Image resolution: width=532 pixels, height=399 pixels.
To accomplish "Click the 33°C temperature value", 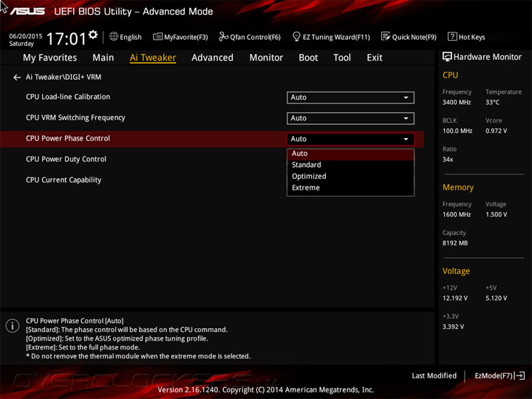I will tap(492, 103).
